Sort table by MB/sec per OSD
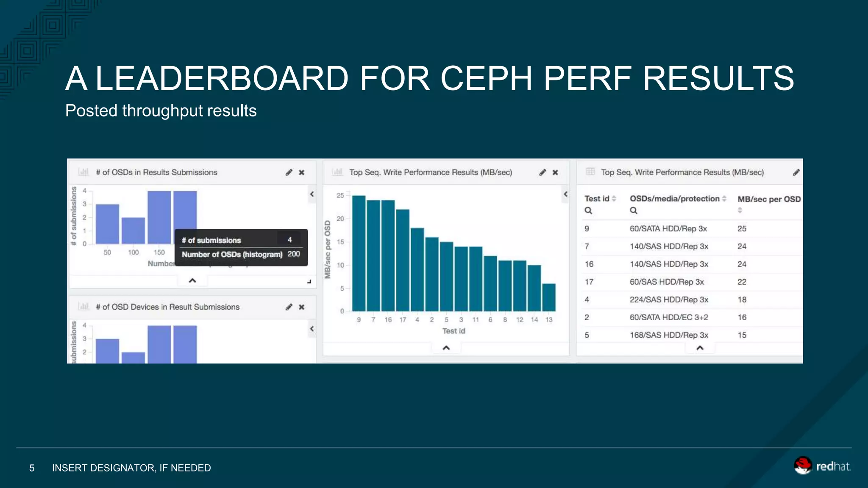Screen dimensions: 868x488 tap(740, 210)
